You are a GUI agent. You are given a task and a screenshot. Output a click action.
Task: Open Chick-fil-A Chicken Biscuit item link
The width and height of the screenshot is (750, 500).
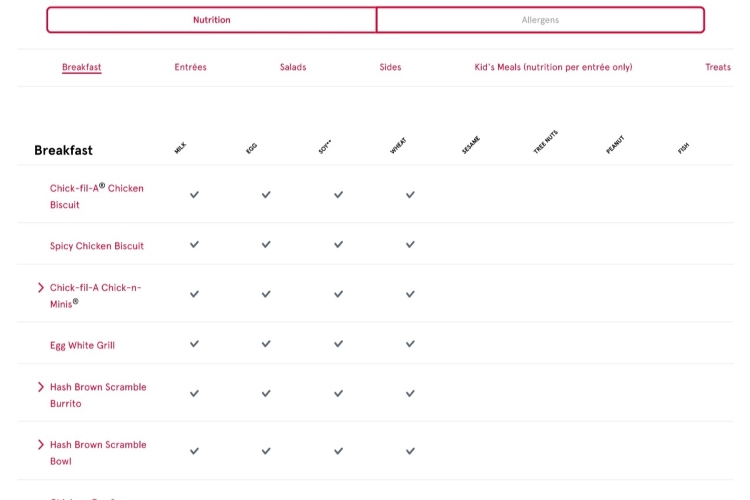pos(97,196)
